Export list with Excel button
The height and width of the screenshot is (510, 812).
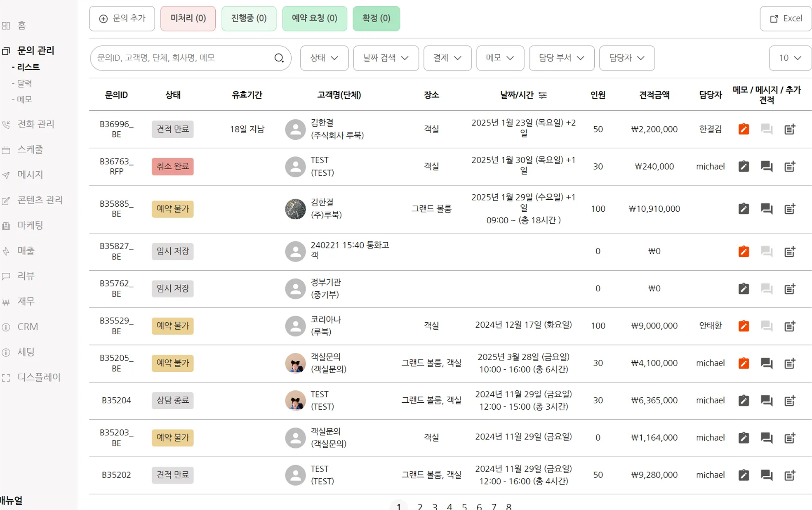coord(786,19)
